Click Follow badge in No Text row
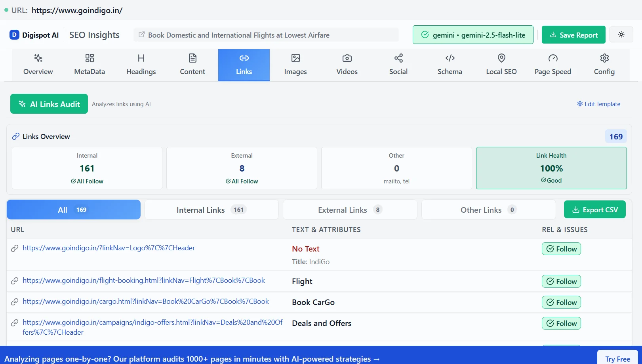 [561, 249]
